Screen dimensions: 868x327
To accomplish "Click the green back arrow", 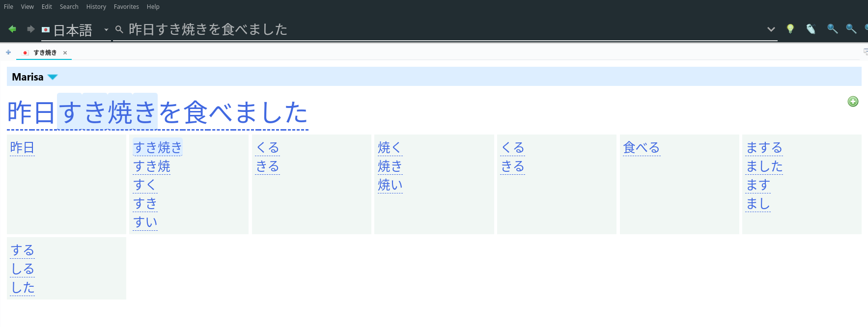I will 12,29.
